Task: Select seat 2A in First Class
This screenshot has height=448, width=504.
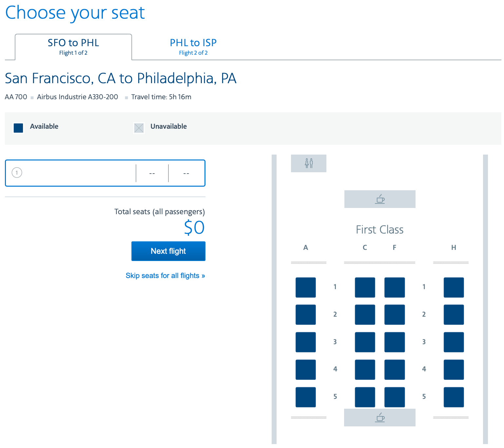Action: point(305,315)
